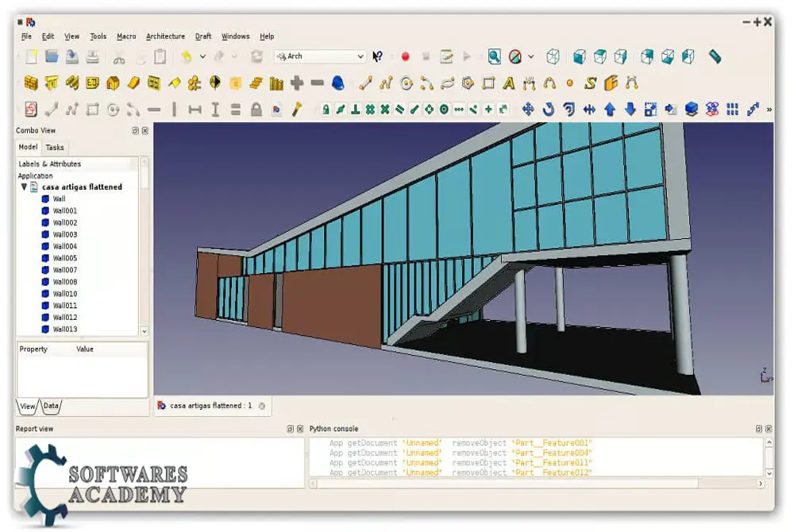Click the Python console scroll-right arrow
The width and height of the screenshot is (794, 532).
pyautogui.click(x=760, y=484)
